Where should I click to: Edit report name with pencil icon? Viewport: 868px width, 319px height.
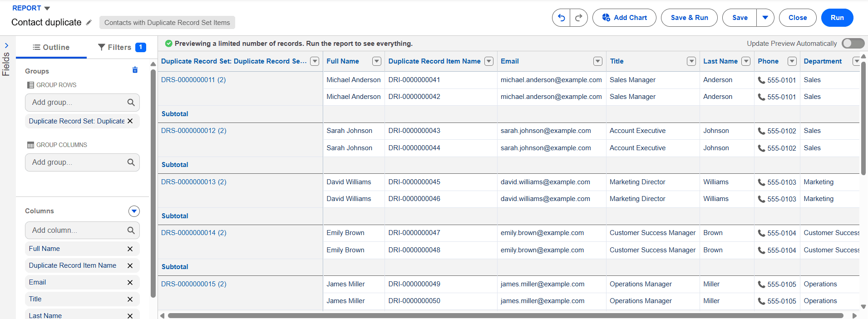tap(89, 22)
